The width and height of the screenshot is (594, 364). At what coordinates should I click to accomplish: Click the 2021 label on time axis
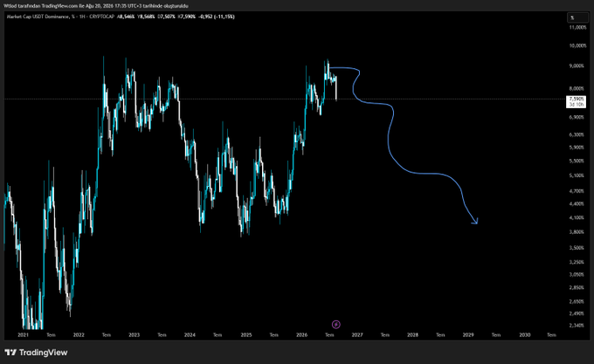point(23,335)
